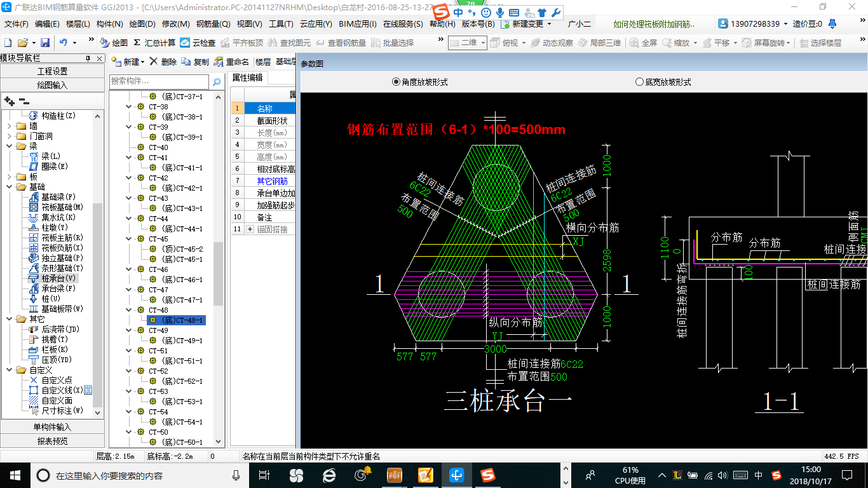Click the 工程设置 button
Screen dimensions: 868x488
[x=52, y=71]
